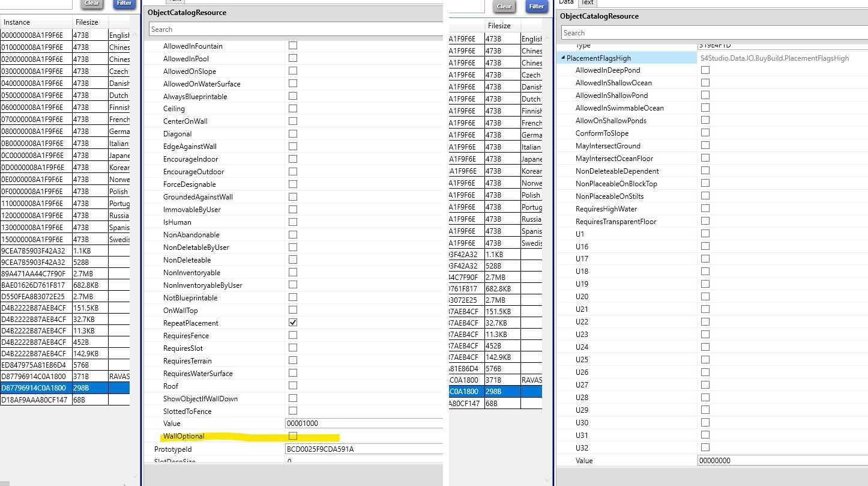Focus the Value field showing 00001000
This screenshot has height=486, width=868.
(364, 423)
